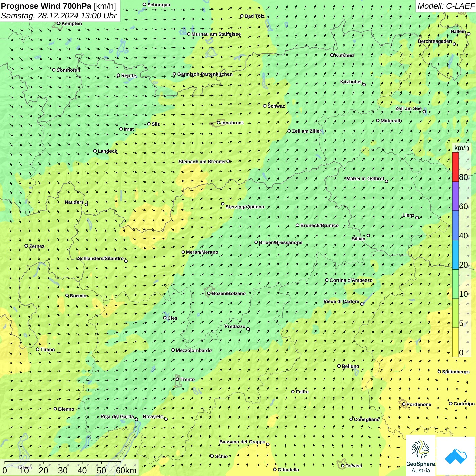Select the Bozen/Bolzano city label
Image resolution: width=476 pixels, height=476 pixels.
tap(229, 293)
